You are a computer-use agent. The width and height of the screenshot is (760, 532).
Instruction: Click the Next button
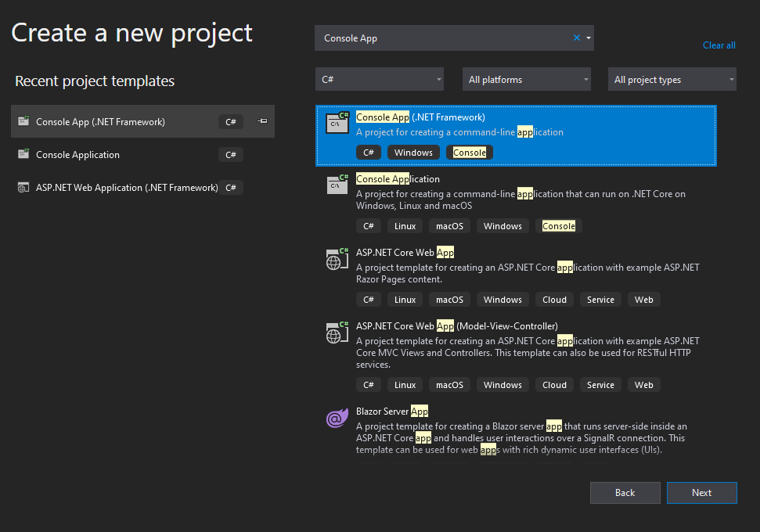pos(702,493)
